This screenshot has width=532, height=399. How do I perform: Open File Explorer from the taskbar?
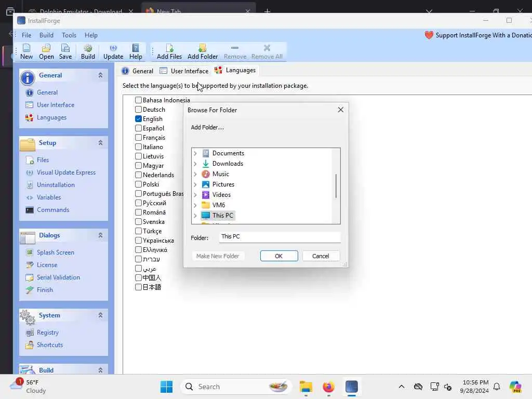pyautogui.click(x=305, y=387)
